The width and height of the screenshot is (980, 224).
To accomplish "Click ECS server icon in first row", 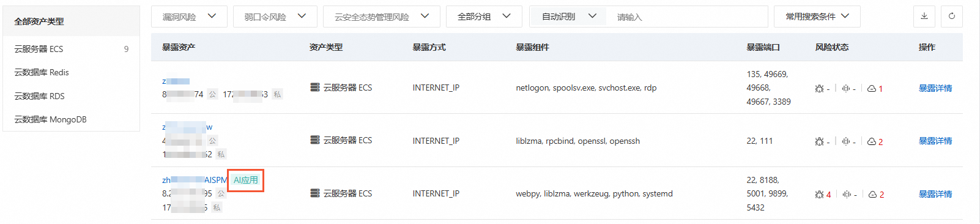I will (x=315, y=88).
